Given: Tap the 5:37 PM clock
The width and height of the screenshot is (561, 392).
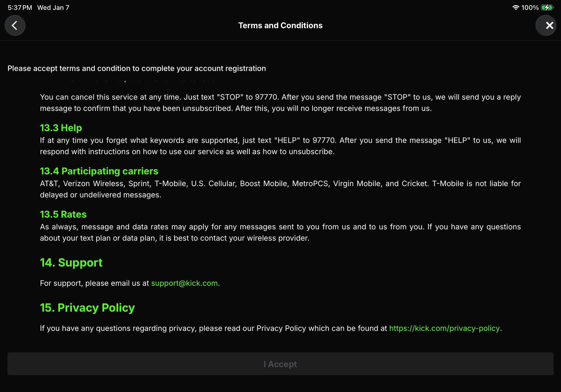Looking at the screenshot, I should 20,8.
